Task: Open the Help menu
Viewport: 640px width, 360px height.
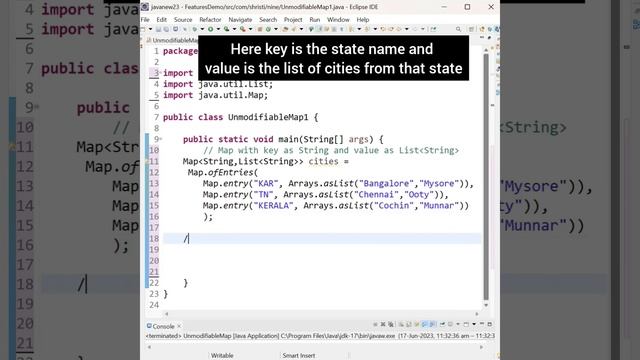Action: [363, 20]
